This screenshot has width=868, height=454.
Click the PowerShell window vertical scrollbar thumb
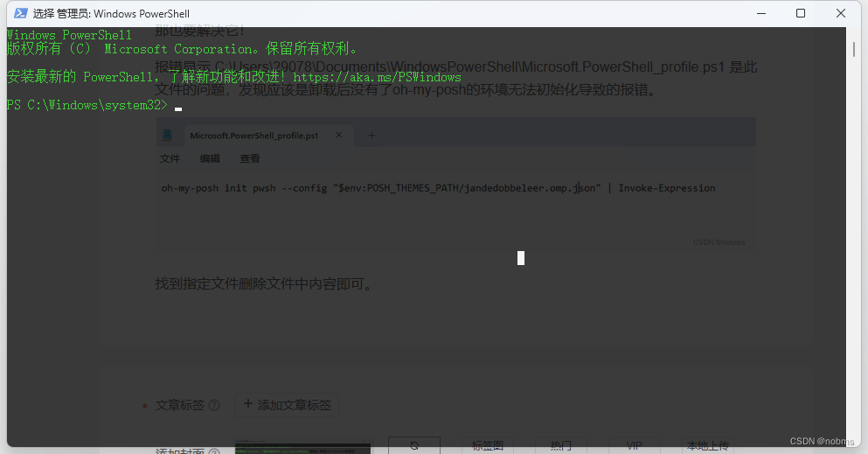pyautogui.click(x=854, y=48)
